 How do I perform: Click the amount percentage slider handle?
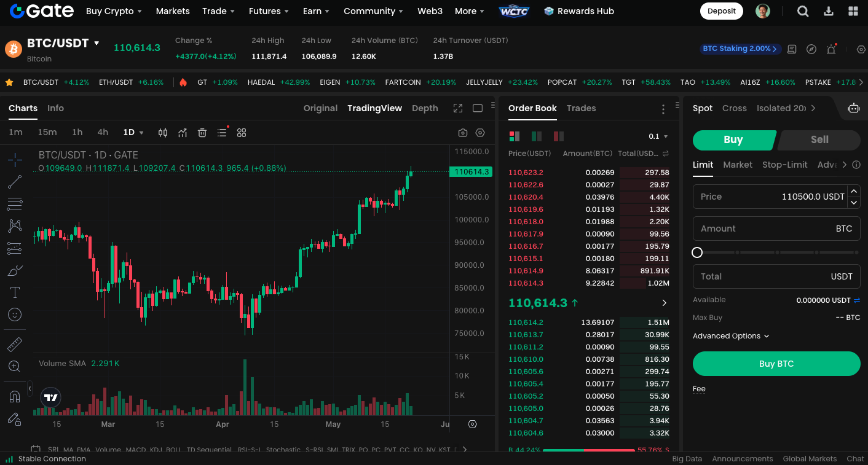coord(697,252)
